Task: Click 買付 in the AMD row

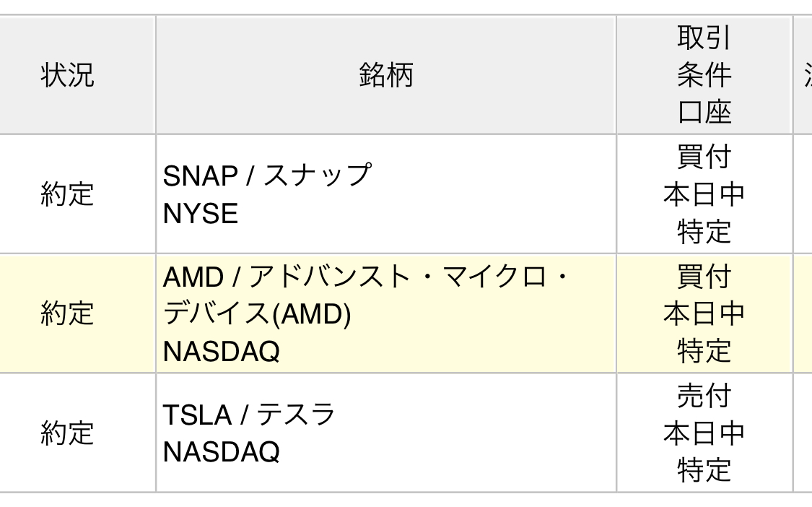Action: pyautogui.click(x=704, y=276)
